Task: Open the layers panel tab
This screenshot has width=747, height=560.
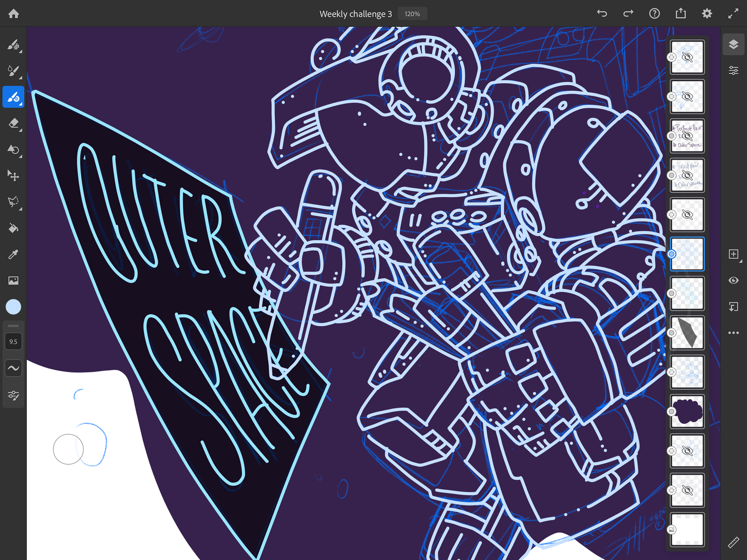Action: pyautogui.click(x=733, y=44)
